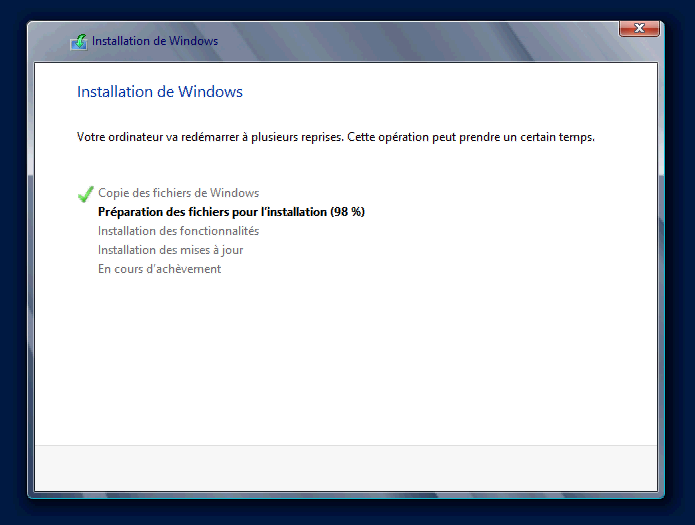Click the blue heading 'Installation de Windows'
695x525 pixels.
[x=160, y=92]
